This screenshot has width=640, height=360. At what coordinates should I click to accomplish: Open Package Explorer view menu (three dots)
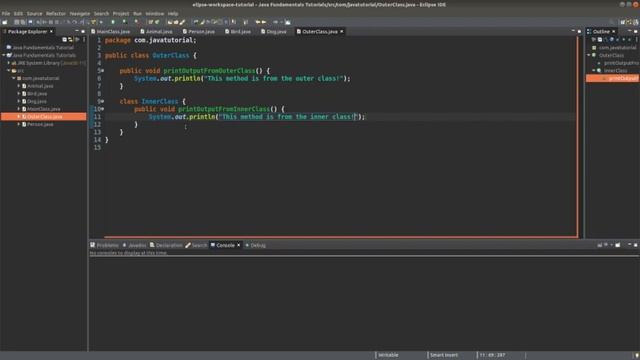pos(84,40)
